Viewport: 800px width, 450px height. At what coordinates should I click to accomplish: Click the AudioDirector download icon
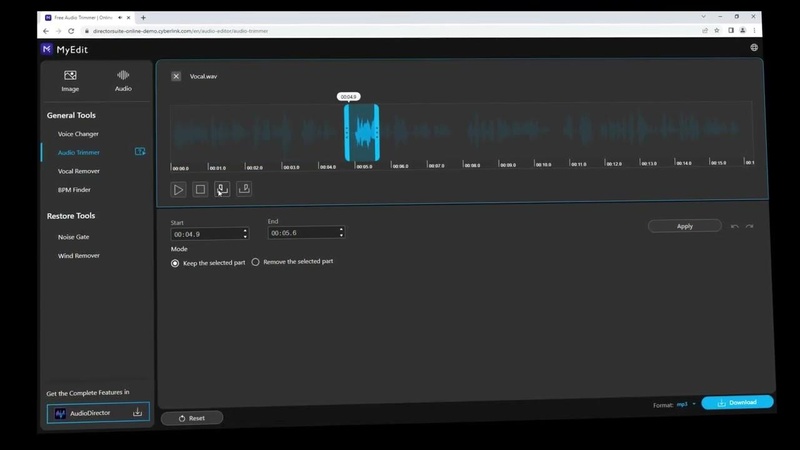pyautogui.click(x=138, y=412)
